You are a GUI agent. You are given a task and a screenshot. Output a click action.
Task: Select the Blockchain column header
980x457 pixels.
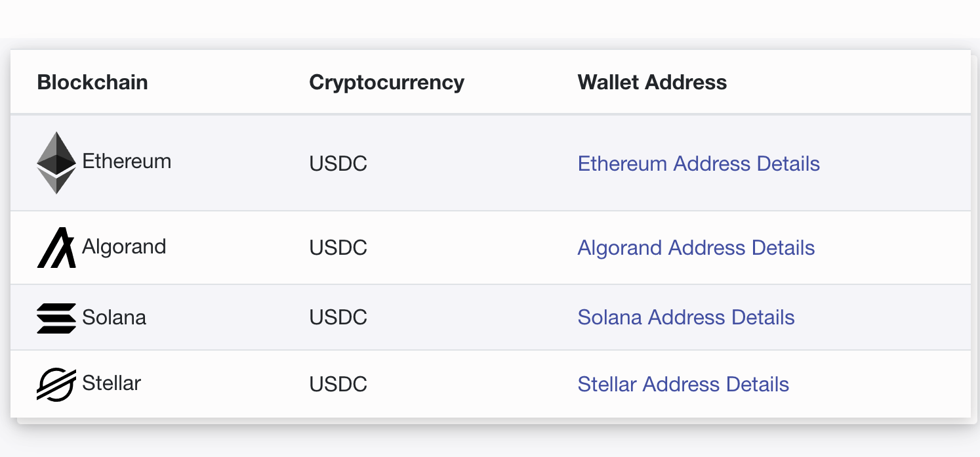92,82
